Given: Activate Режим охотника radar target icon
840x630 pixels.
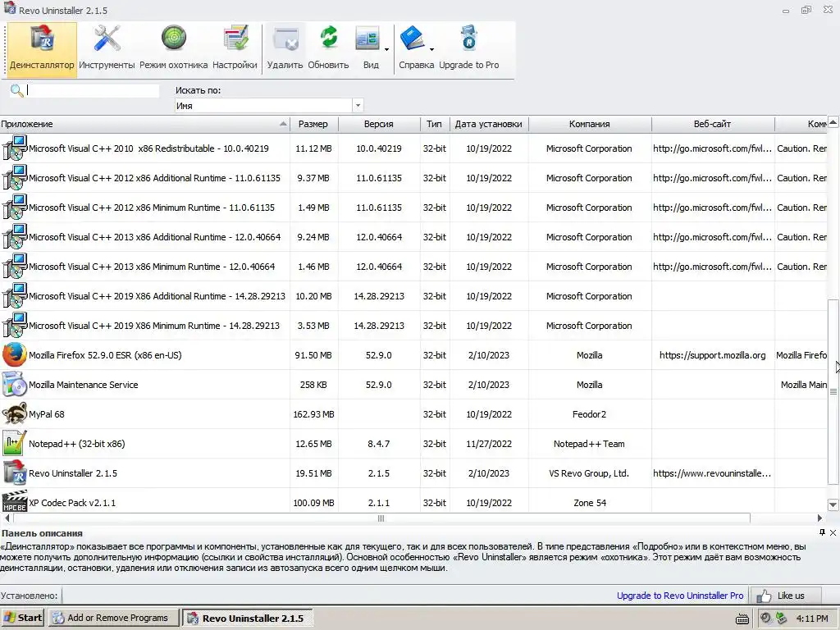Looking at the screenshot, I should point(174,39).
